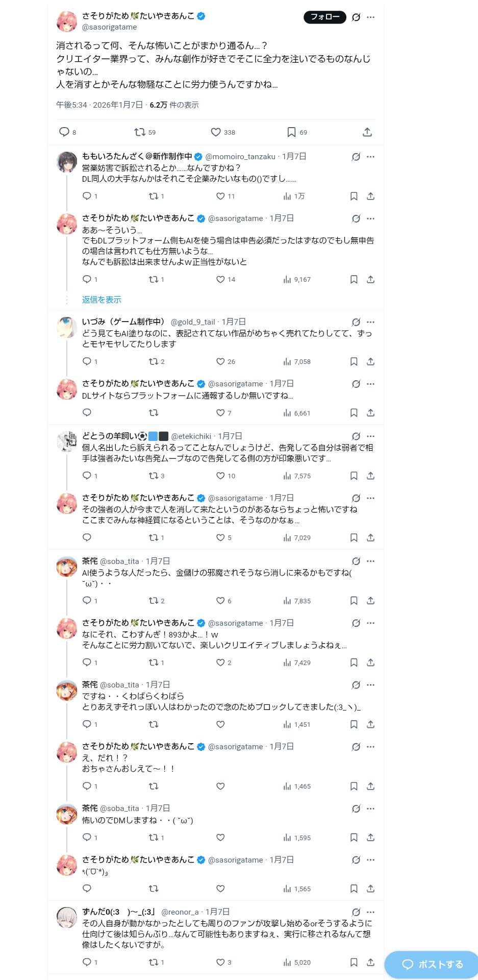
Task: Repost the @gold_9_tail reply with 2 reposts
Action: pyautogui.click(x=154, y=361)
